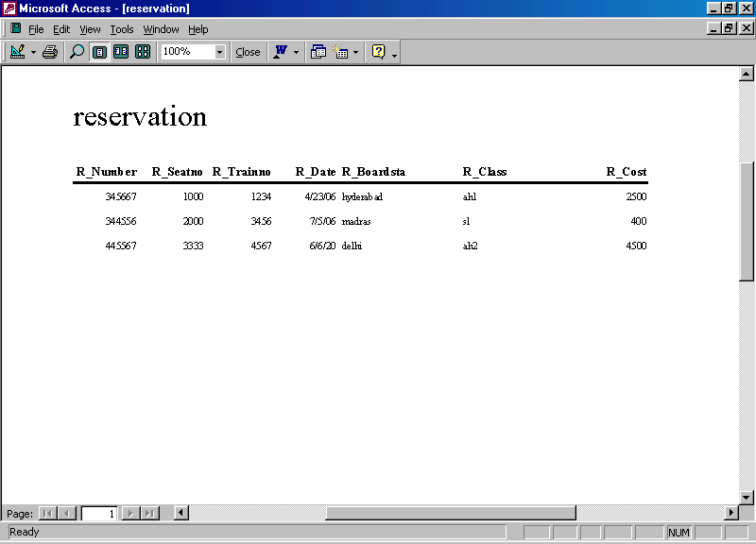Image resolution: width=756 pixels, height=544 pixels.
Task: Click the Access title bar key icon
Action: (9, 8)
